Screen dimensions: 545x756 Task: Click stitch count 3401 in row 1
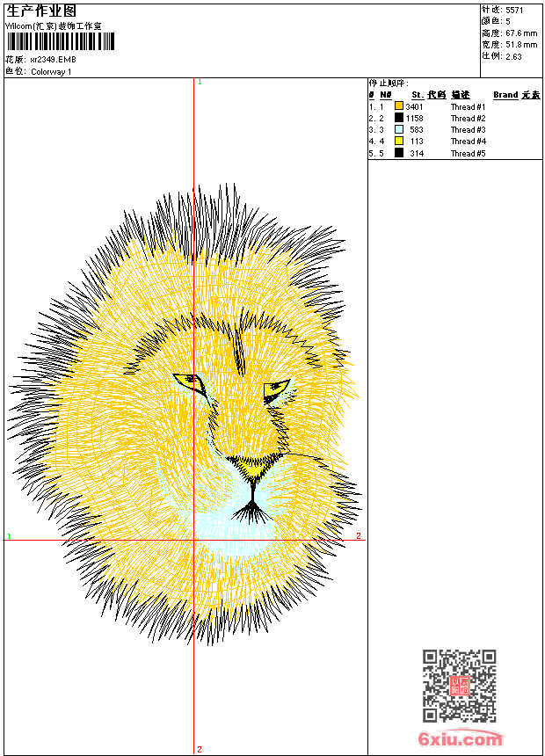(414, 107)
